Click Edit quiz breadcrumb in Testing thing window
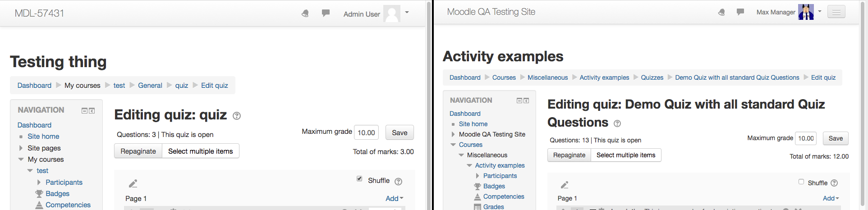 (x=215, y=85)
